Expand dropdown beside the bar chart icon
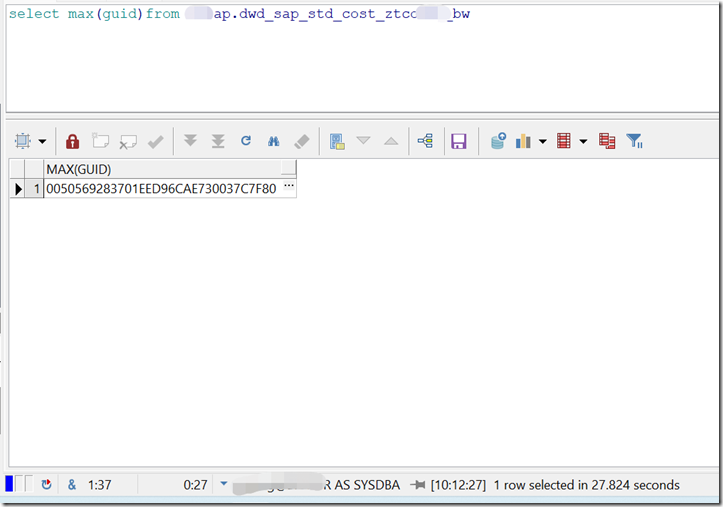 [x=543, y=141]
